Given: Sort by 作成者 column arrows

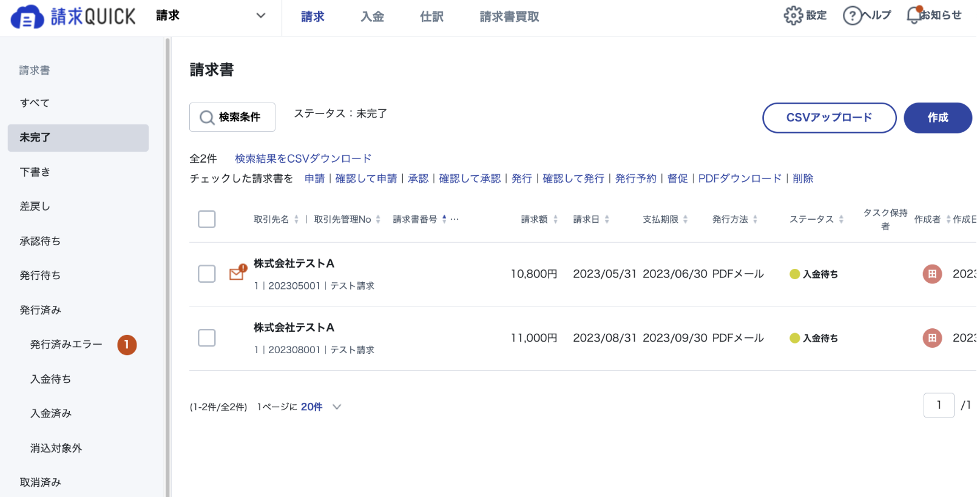Looking at the screenshot, I should click(948, 219).
